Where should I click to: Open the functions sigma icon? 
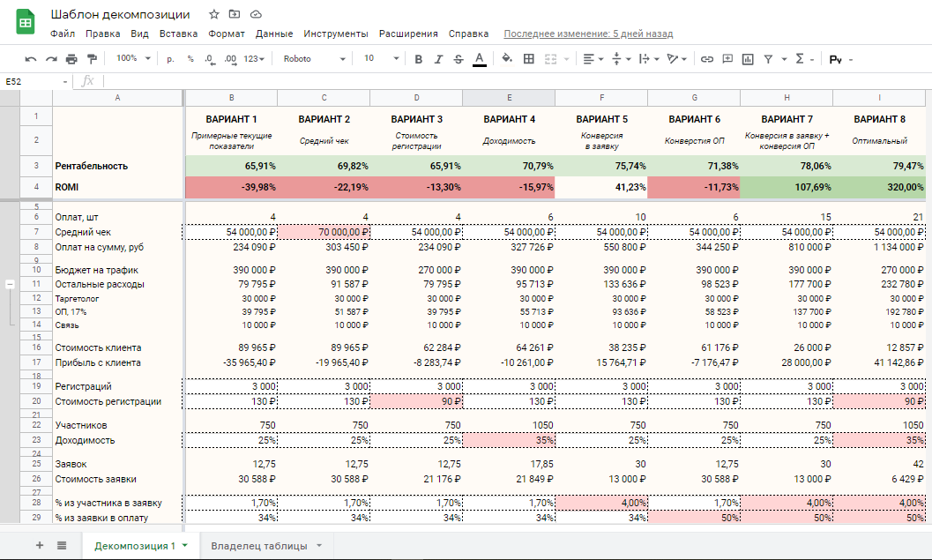[800, 58]
